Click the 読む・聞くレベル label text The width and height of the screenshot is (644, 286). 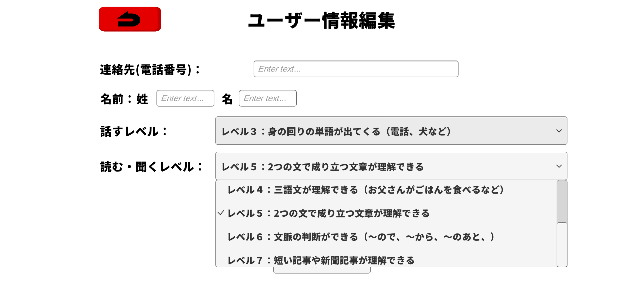tap(151, 167)
